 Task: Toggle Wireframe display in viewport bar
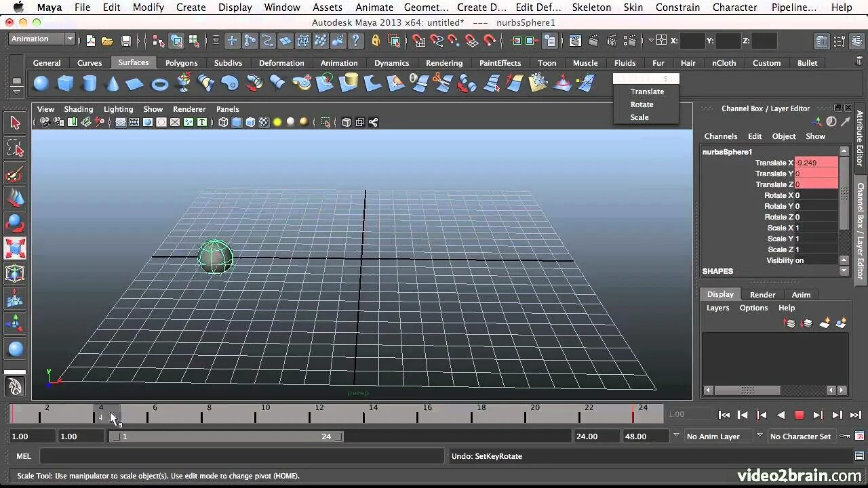tap(223, 122)
